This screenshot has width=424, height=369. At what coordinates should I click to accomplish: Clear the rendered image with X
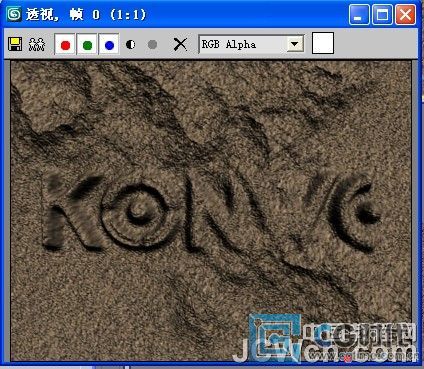(180, 44)
